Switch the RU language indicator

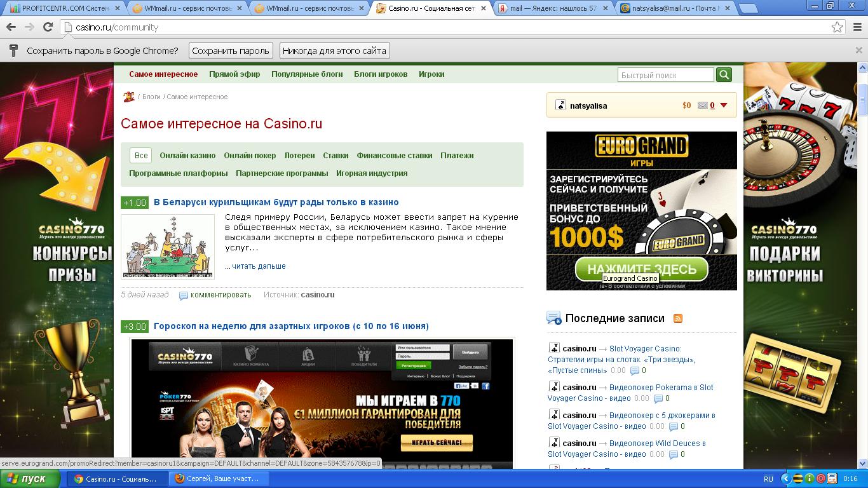point(768,479)
